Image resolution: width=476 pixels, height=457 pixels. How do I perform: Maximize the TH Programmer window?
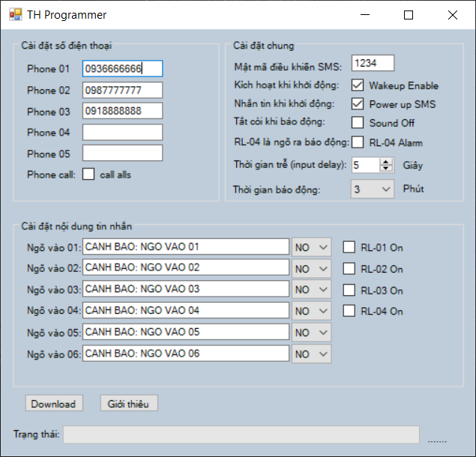click(x=409, y=15)
